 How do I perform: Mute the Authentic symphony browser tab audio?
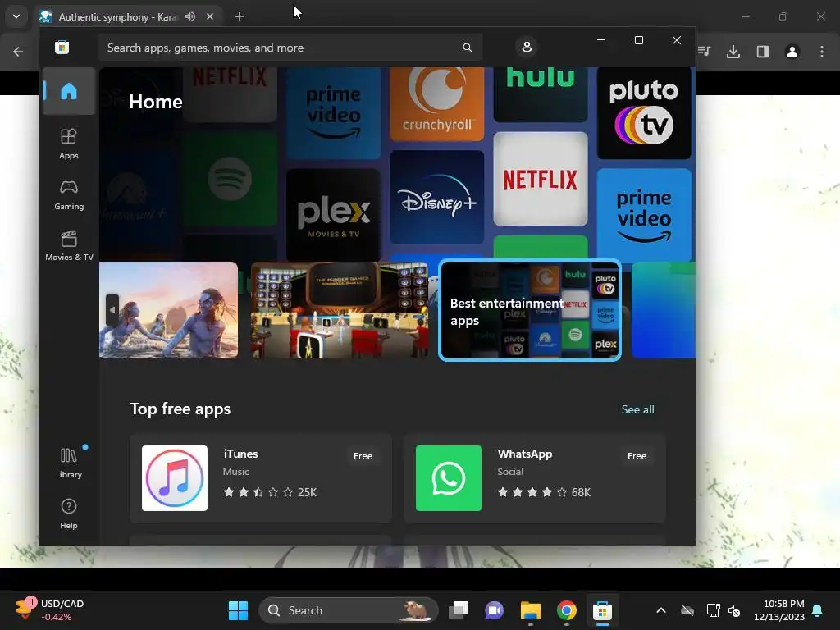190,16
